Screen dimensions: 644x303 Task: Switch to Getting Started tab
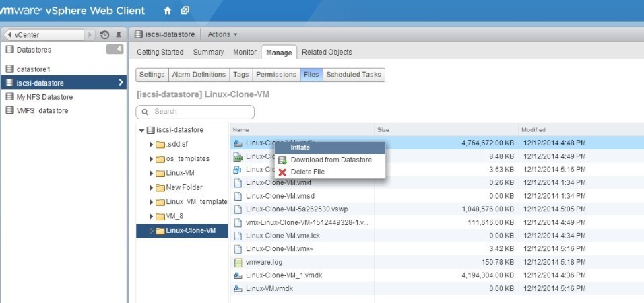(160, 52)
